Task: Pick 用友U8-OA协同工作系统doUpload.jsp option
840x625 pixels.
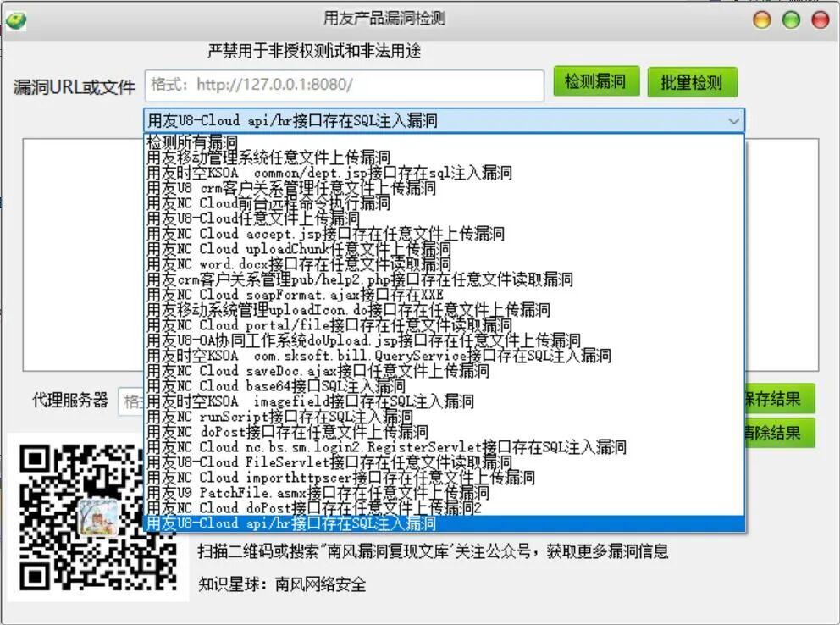Action: click(x=444, y=340)
